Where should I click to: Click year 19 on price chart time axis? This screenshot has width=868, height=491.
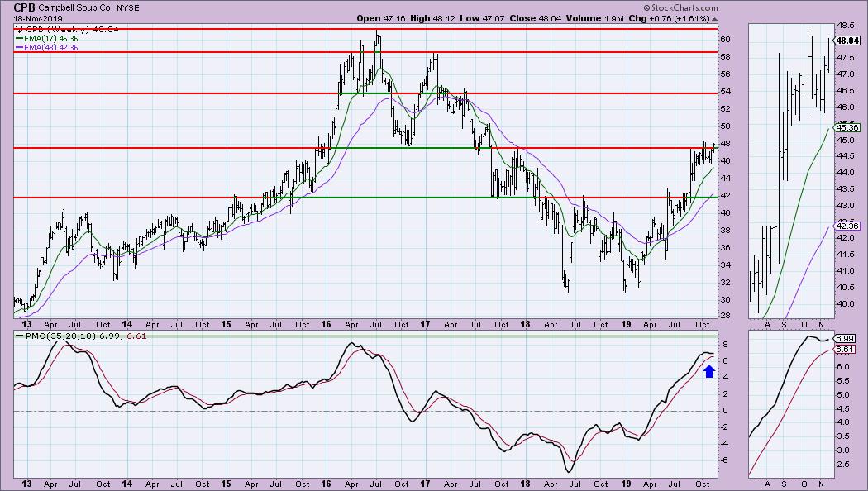[626, 324]
